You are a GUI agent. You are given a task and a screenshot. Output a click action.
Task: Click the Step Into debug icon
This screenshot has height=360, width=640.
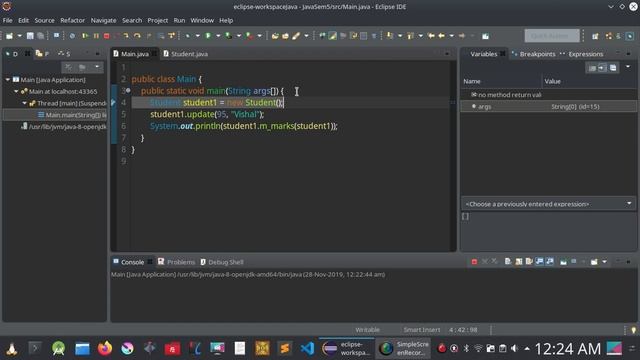click(x=126, y=36)
